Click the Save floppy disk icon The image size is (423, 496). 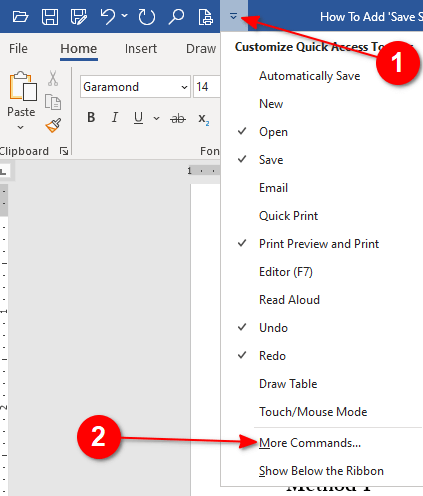[50, 16]
